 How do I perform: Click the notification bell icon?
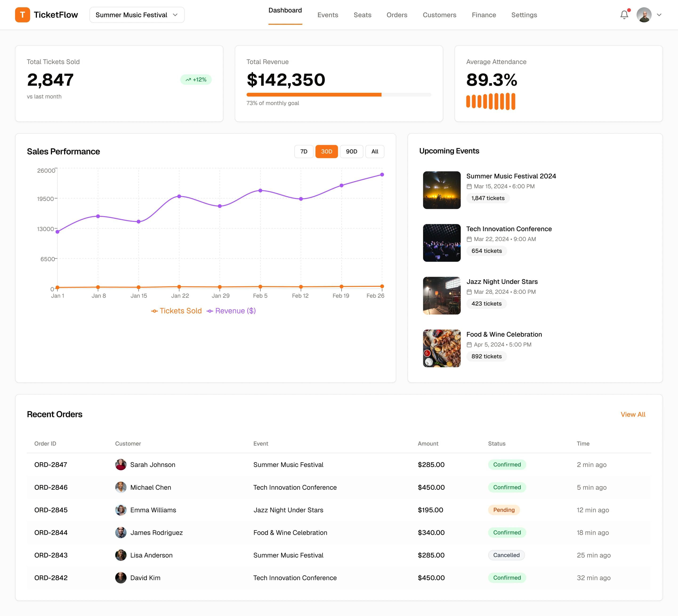[624, 15]
